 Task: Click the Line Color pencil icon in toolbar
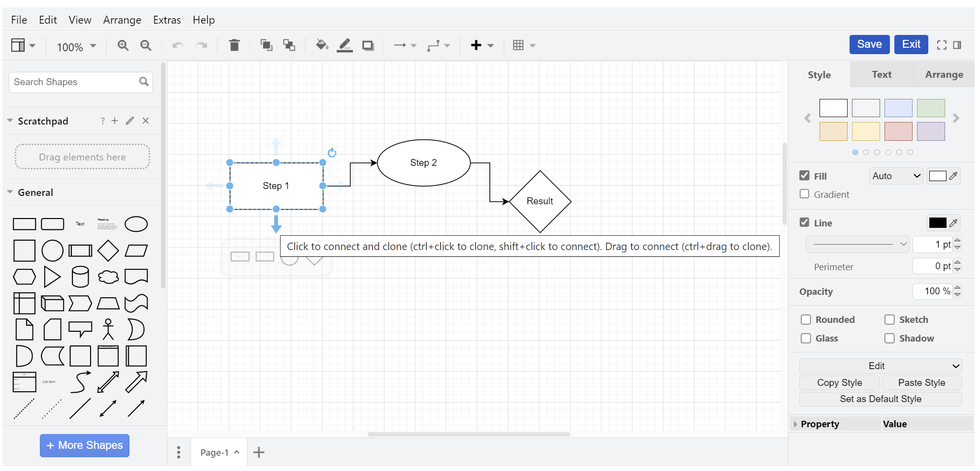(x=345, y=46)
